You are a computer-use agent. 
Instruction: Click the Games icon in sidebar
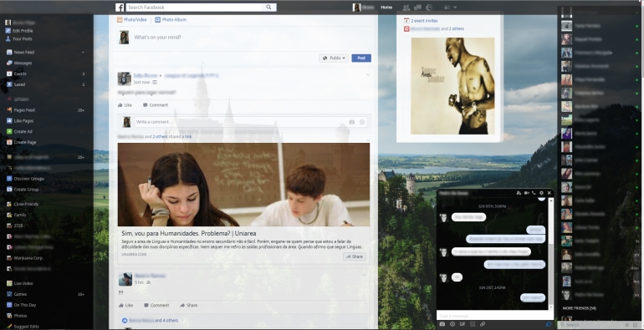[9, 294]
